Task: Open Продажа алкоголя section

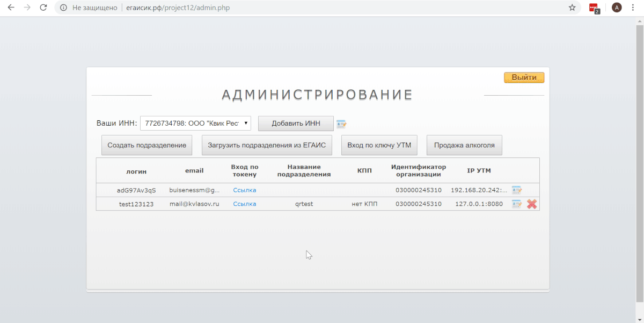Action: point(464,145)
